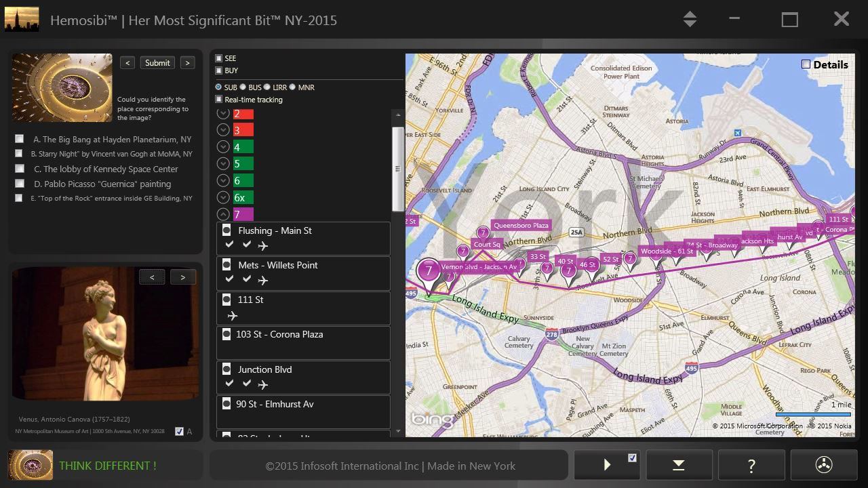The image size is (868, 488).
Task: Click the three-circle icon button at bottom right
Action: 823,465
